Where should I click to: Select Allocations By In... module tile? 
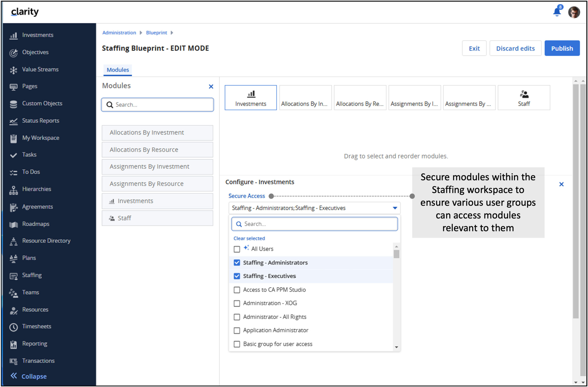pos(305,98)
